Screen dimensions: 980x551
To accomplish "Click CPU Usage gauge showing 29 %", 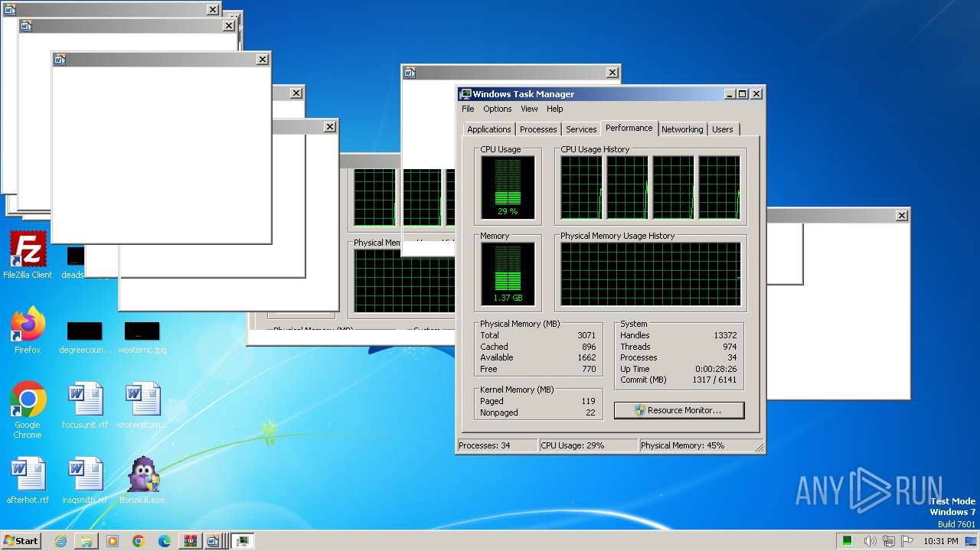I will point(508,187).
